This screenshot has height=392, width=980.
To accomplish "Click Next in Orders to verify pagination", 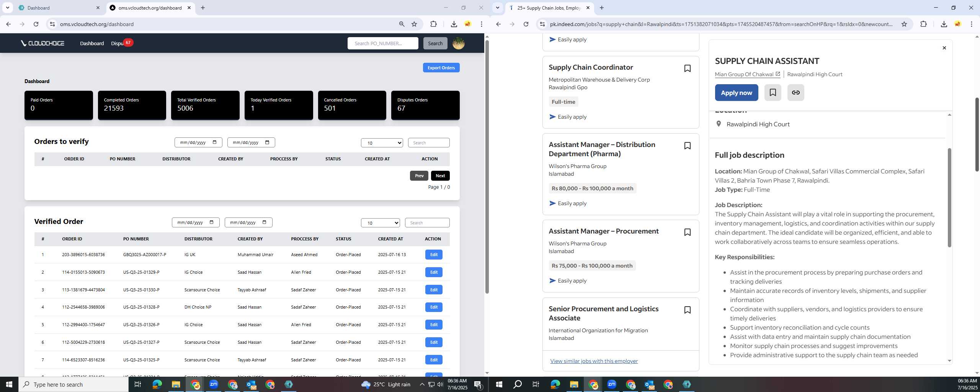I will click(x=440, y=176).
